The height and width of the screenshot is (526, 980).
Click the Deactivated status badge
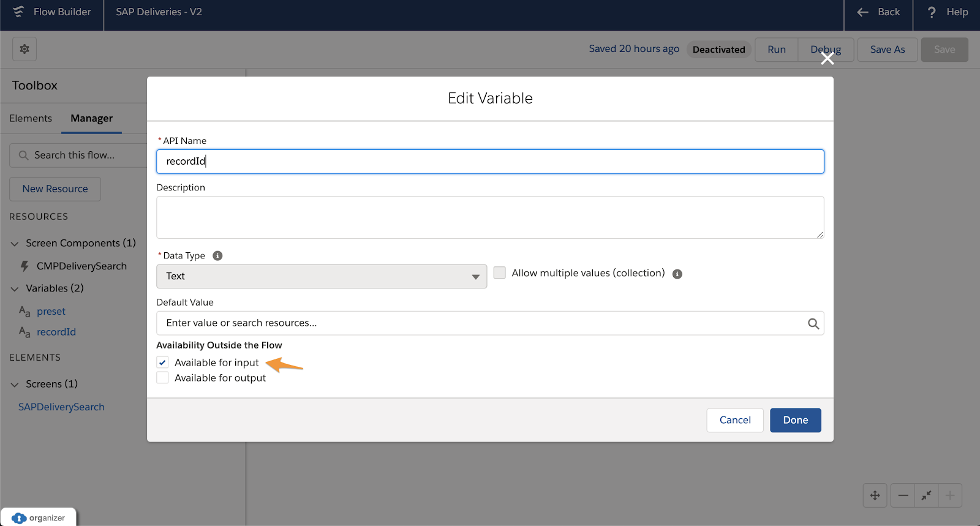[x=719, y=50]
